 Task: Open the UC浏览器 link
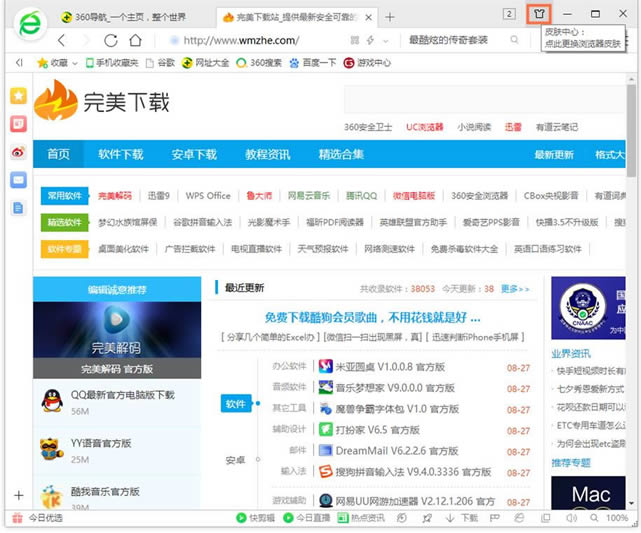click(425, 127)
